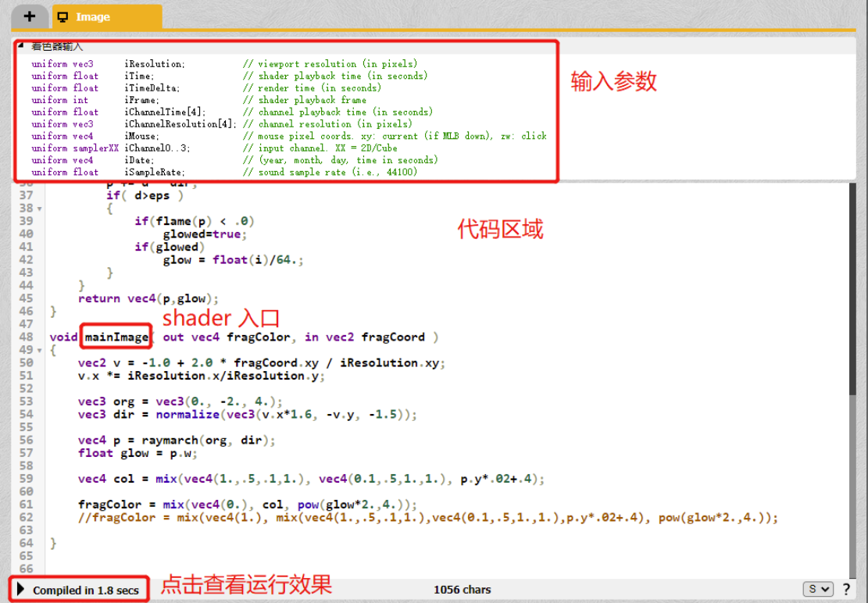The width and height of the screenshot is (868, 603).
Task: Add a new buffer tab with plus button
Action: [x=30, y=16]
